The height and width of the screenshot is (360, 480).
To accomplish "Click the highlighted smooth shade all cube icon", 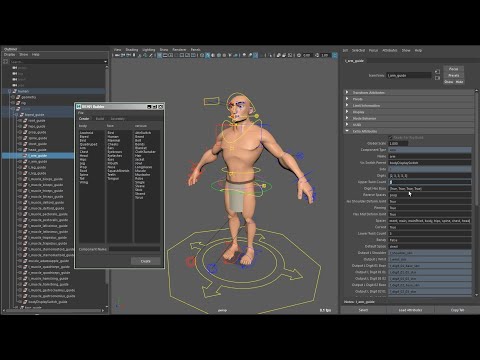I will [x=207, y=55].
